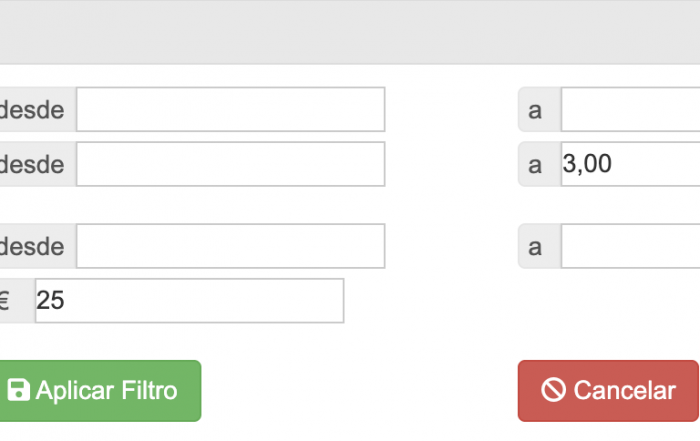The width and height of the screenshot is (700, 441).
Task: Click the middle row 'desde' label
Action: [32, 164]
